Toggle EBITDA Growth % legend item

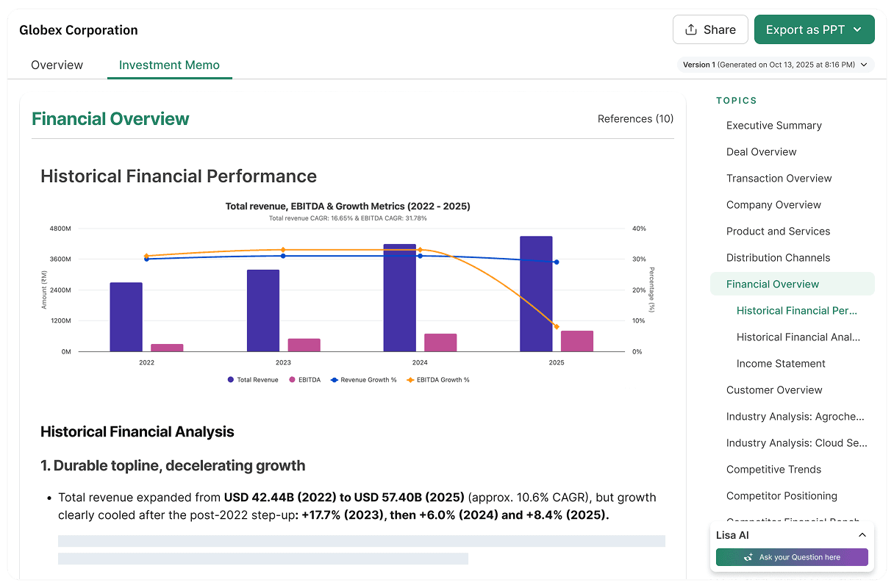point(438,380)
